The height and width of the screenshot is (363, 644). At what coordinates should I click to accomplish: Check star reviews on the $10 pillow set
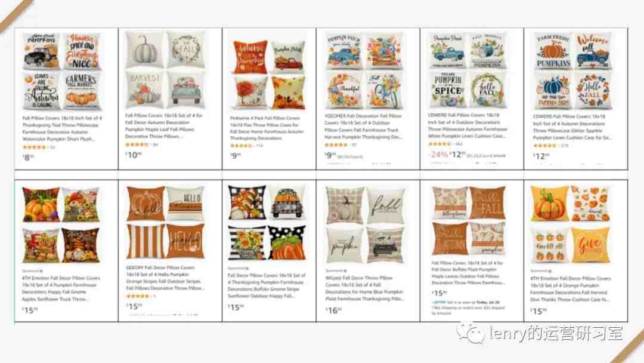click(142, 144)
